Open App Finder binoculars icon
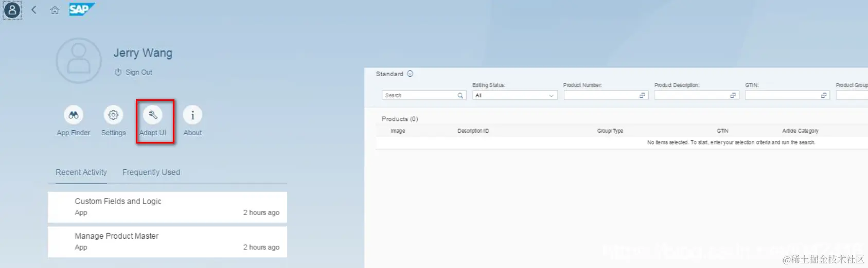Image resolution: width=868 pixels, height=268 pixels. 74,115
